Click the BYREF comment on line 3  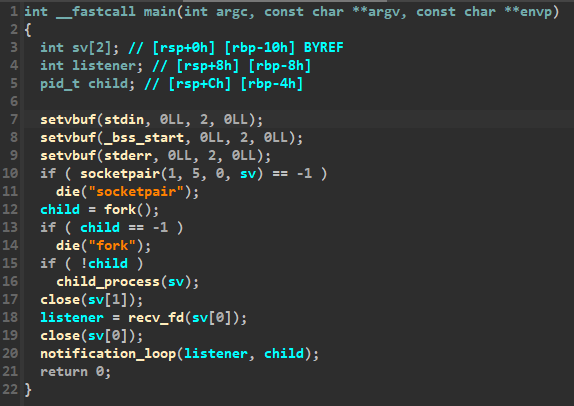[324, 48]
